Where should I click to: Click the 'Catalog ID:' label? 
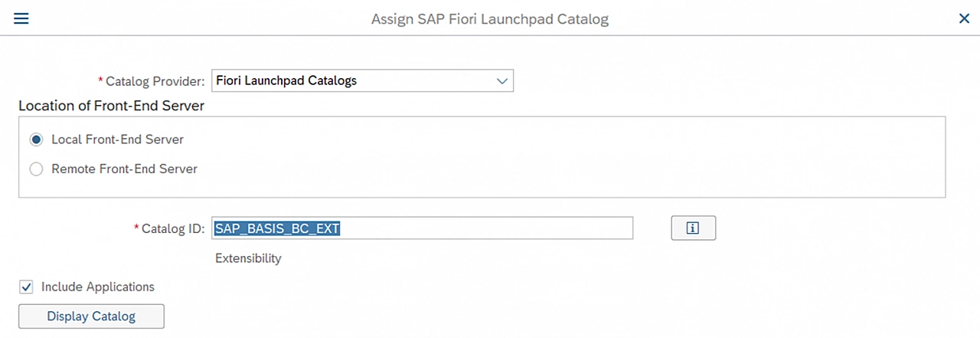(173, 229)
